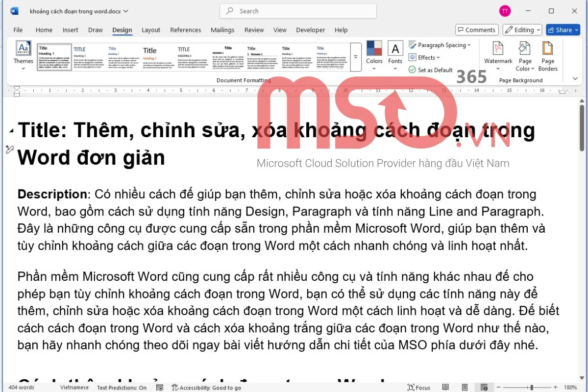
Task: Open the Layout ribbon tab
Action: point(151,30)
